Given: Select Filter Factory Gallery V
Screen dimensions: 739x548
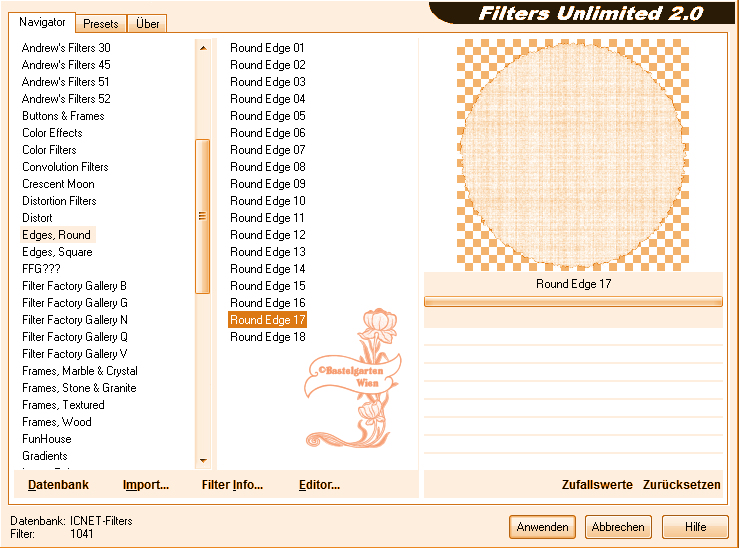Looking at the screenshot, I should tap(74, 354).
